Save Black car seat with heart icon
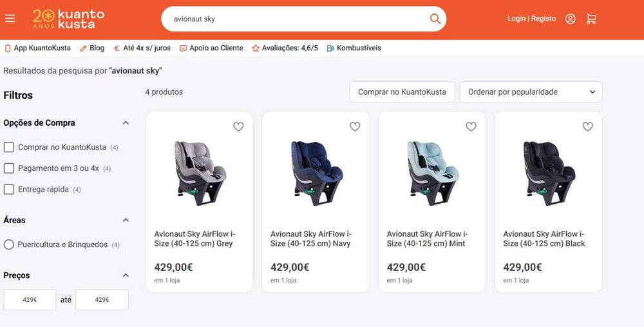Viewport: 644px width, 327px height. (x=587, y=126)
